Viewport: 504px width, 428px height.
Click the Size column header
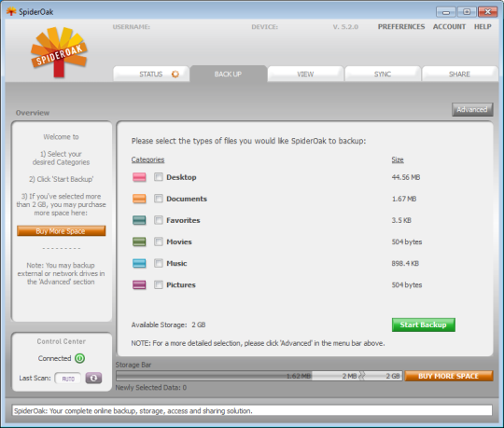398,159
